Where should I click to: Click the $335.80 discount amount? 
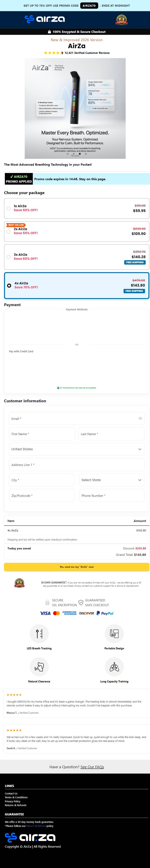click(141, 548)
